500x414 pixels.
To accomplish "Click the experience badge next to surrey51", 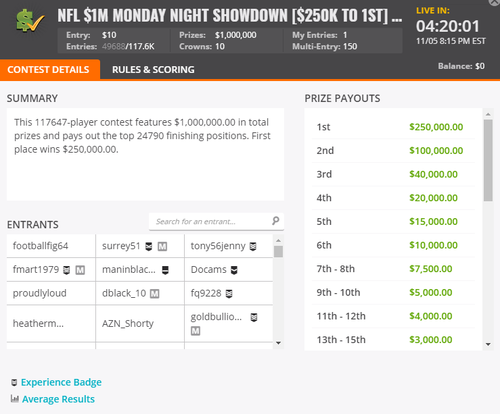I will pos(149,247).
